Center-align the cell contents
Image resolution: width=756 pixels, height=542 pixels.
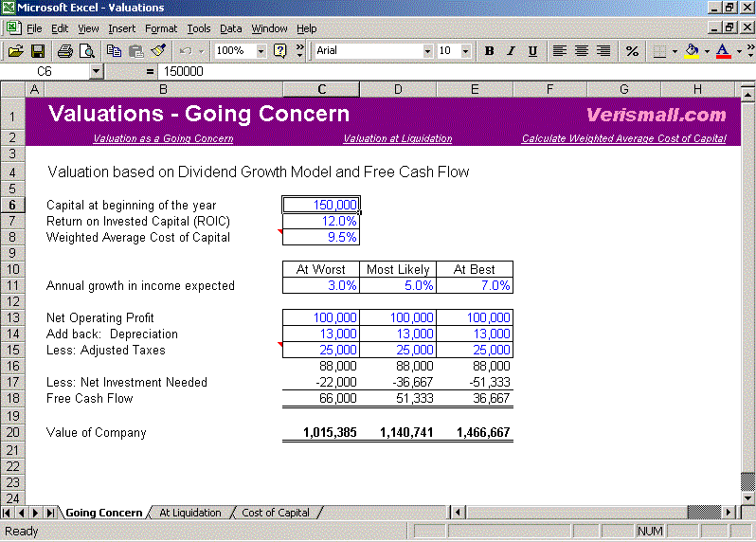pos(582,50)
